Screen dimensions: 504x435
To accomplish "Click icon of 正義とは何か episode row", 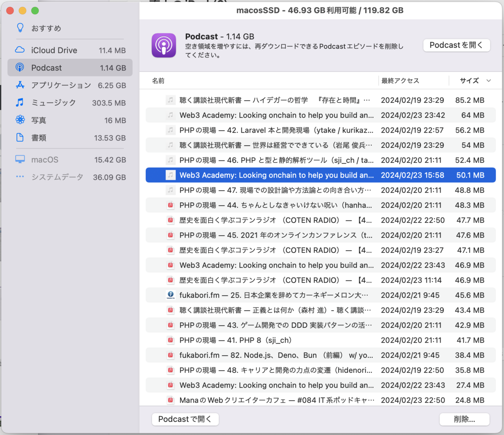I will pyautogui.click(x=170, y=310).
